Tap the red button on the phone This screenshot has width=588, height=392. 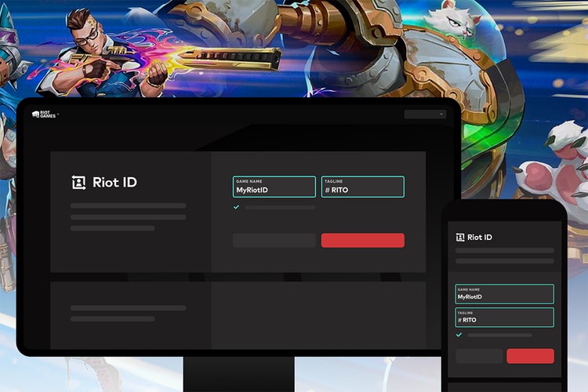pyautogui.click(x=530, y=356)
